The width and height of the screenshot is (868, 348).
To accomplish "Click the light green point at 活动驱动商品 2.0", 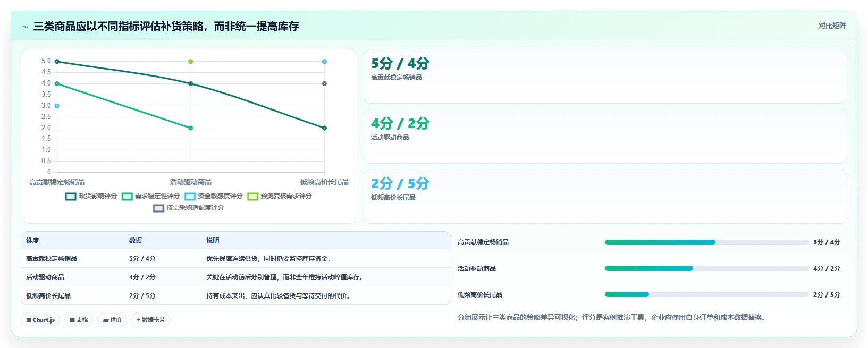I will point(191,128).
